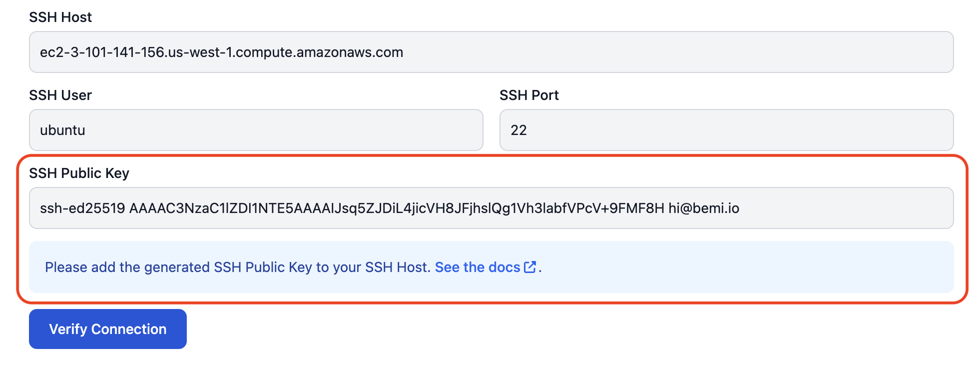This screenshot has width=980, height=376.
Task: Click the 'Please add the generated' notice text
Action: 127,267
